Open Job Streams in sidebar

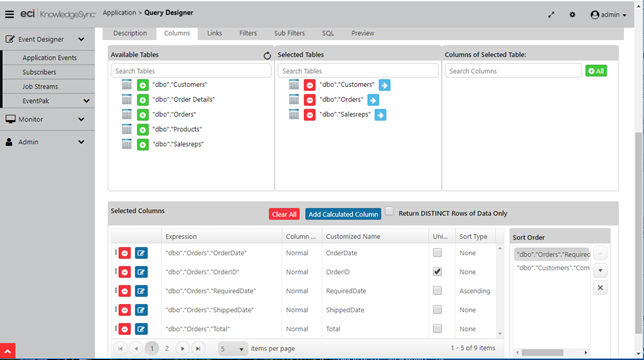tap(40, 87)
